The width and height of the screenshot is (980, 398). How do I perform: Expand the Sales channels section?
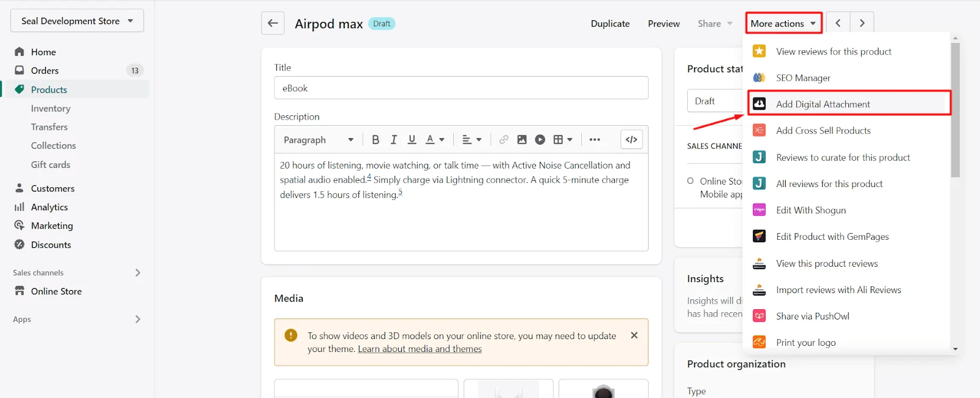[138, 273]
